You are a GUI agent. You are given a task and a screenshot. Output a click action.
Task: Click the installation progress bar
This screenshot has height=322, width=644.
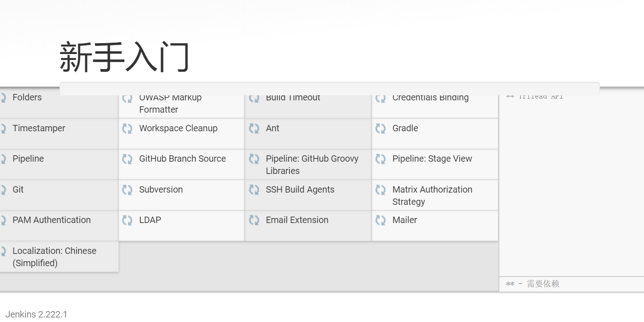pyautogui.click(x=329, y=89)
